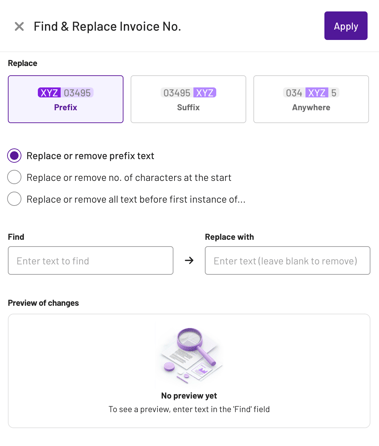
Task: Click the XYZ badge in Suffix card
Action: (x=204, y=93)
